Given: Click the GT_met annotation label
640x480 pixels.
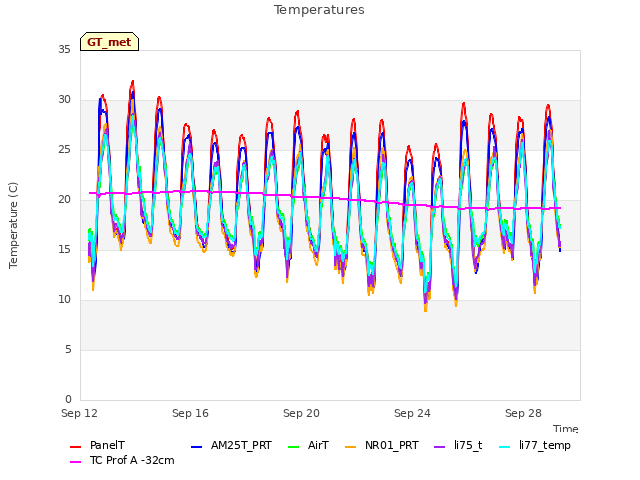Looking at the screenshot, I should pyautogui.click(x=109, y=42).
